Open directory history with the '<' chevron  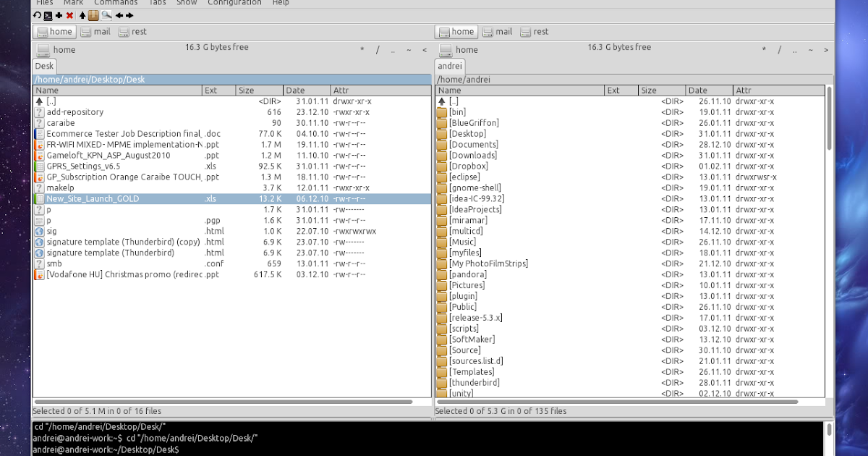(x=424, y=50)
